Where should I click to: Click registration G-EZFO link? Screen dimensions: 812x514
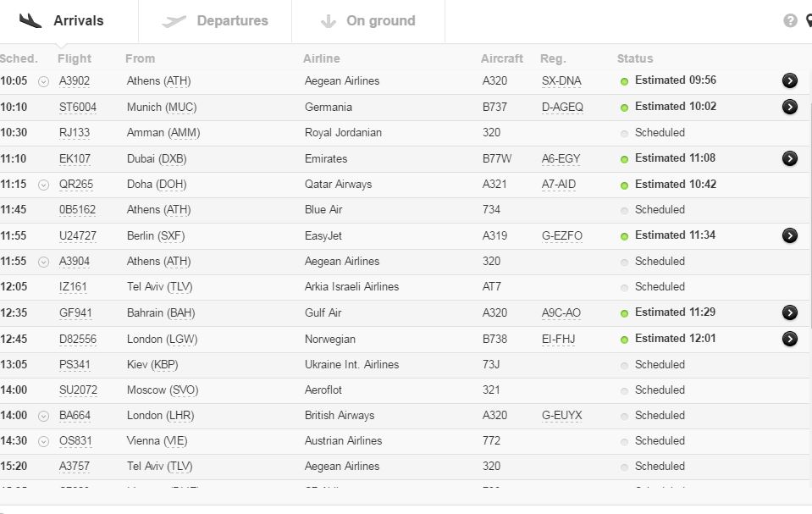pos(562,236)
